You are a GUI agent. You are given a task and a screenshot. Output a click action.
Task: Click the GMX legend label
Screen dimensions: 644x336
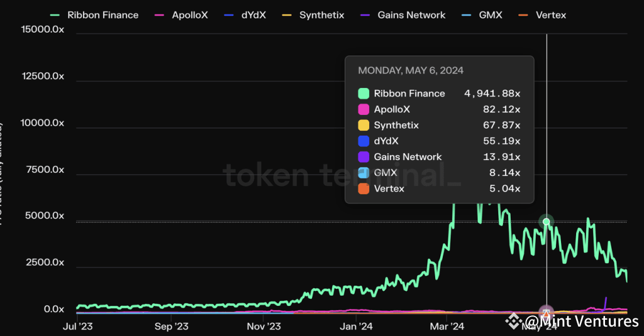tap(489, 14)
